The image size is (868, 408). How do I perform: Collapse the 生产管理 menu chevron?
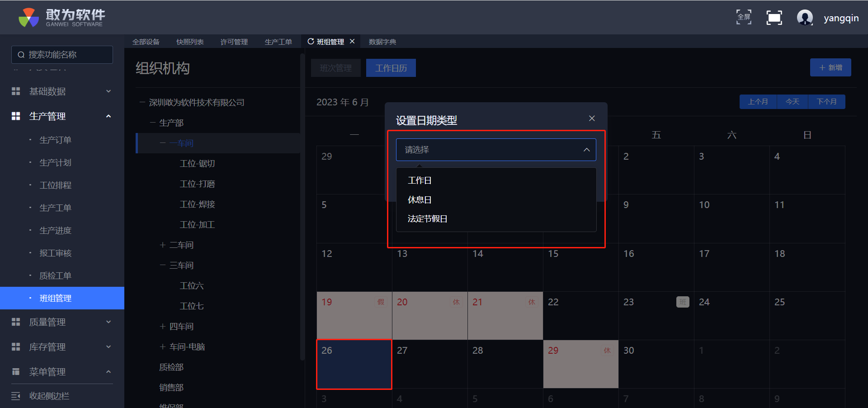pos(108,116)
